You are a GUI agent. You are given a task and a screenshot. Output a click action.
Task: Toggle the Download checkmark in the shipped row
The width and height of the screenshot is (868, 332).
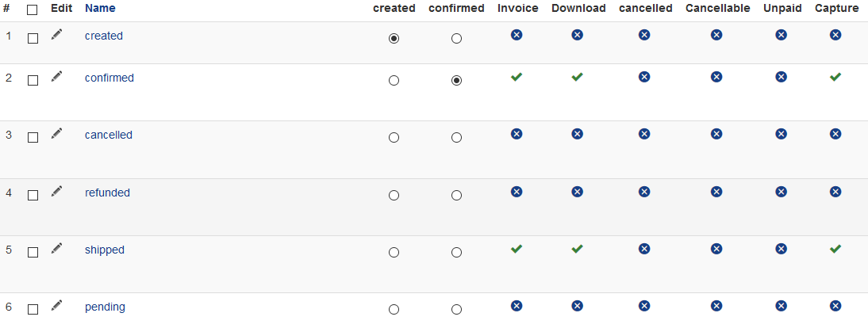[578, 249]
